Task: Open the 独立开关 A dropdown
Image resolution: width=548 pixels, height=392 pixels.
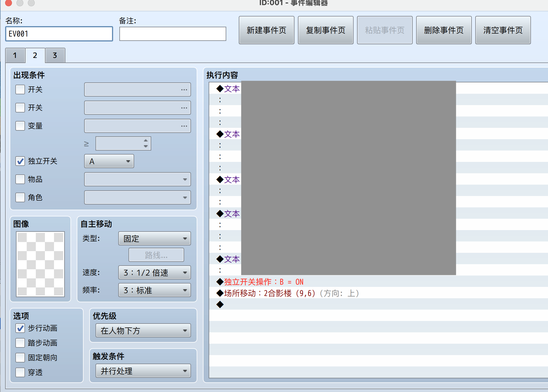Action: pyautogui.click(x=109, y=161)
